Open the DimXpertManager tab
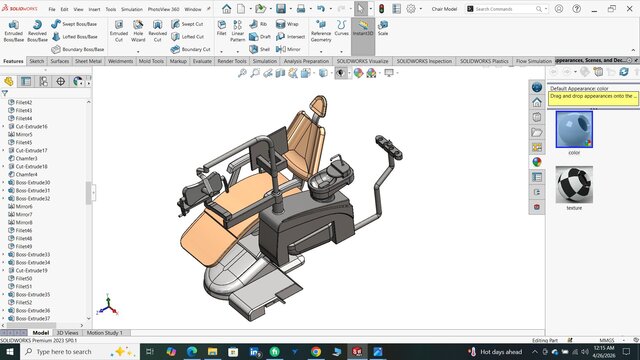This screenshot has height=360, width=640. click(60, 81)
